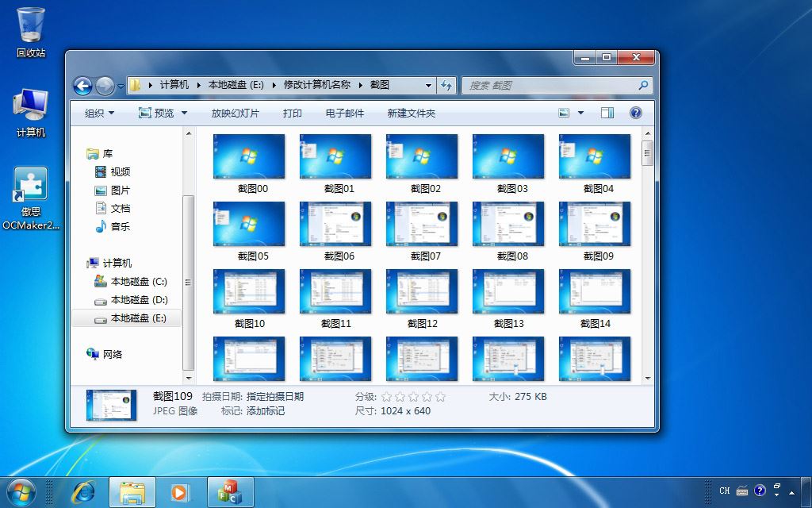This screenshot has width=812, height=508.
Task: Click 修改计算机名称 in the breadcrumb
Action: 317,85
